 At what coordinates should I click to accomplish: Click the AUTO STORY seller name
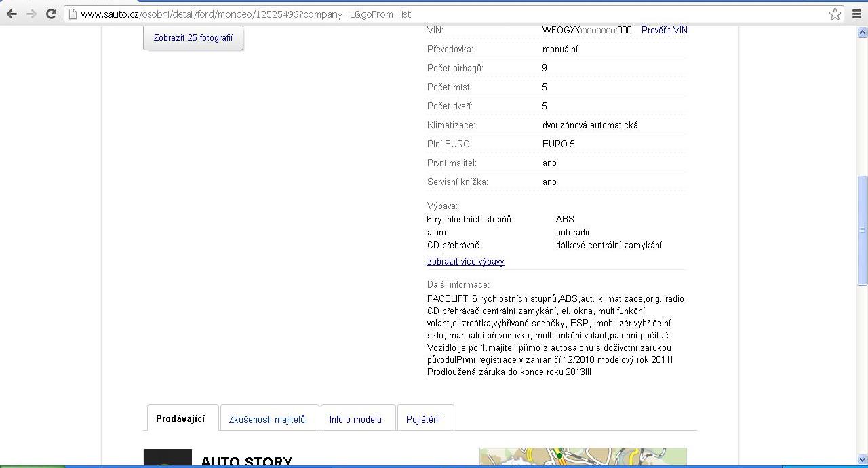(x=247, y=461)
